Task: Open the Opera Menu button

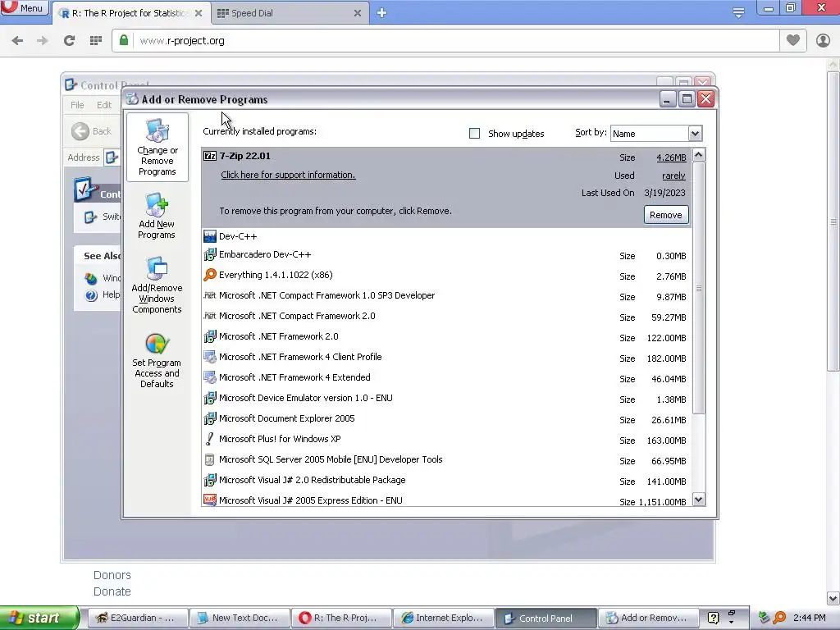Action: 24,8
